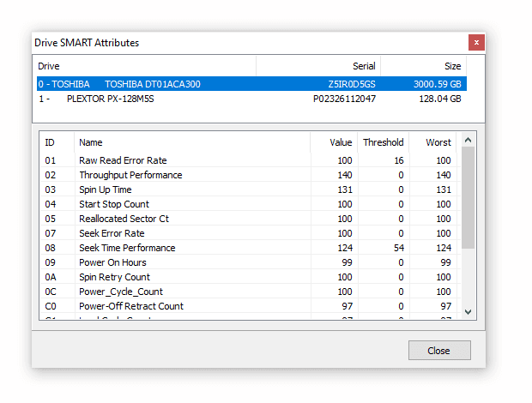
Task: Click the ID column header
Action: click(x=57, y=142)
